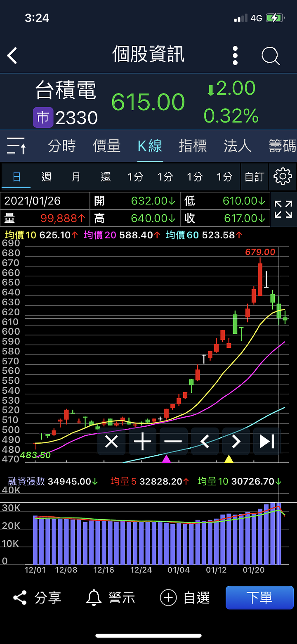Tap the purple 市 market badge

pos(43,118)
